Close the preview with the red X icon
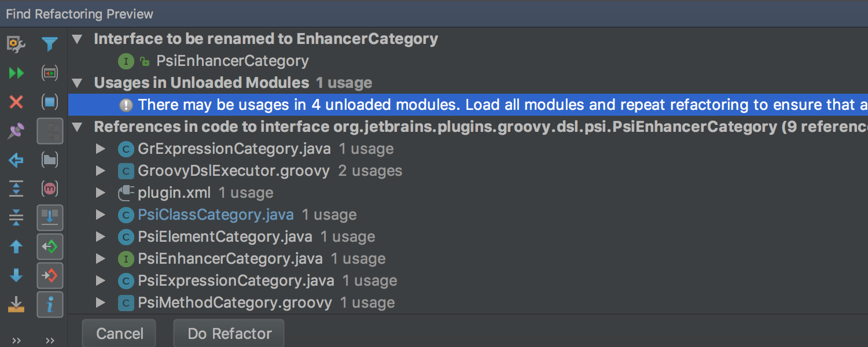 coord(16,102)
